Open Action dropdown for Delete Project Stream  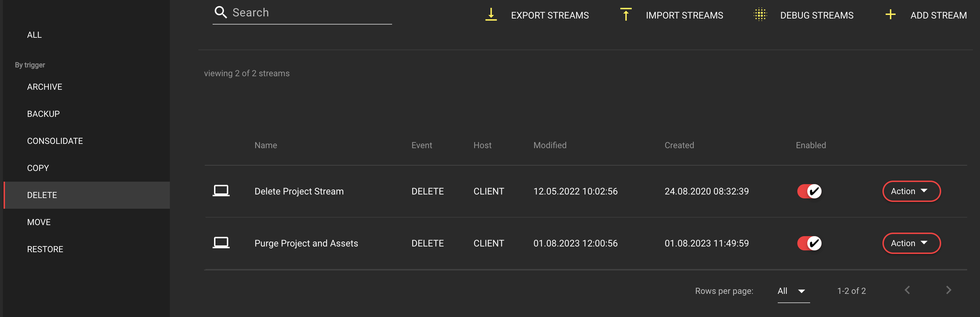[x=911, y=191]
